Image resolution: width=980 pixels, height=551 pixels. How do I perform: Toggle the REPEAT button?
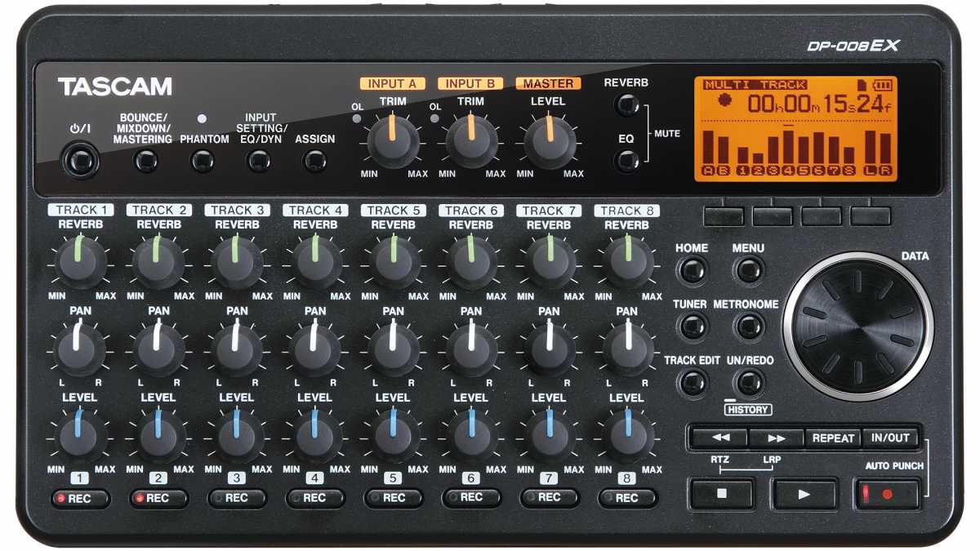tap(833, 438)
